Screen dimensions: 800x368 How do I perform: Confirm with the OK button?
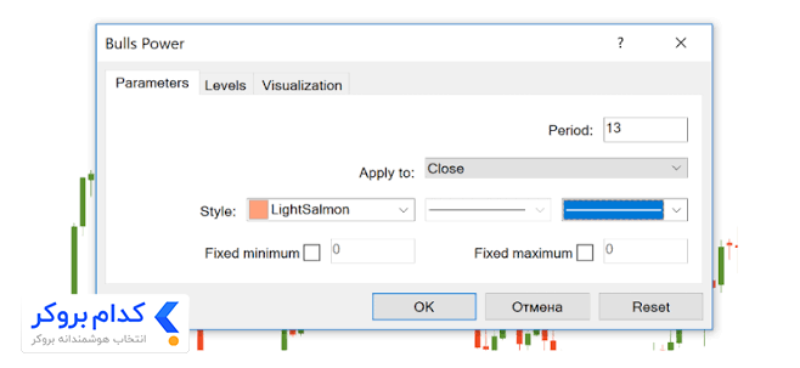[x=424, y=307]
